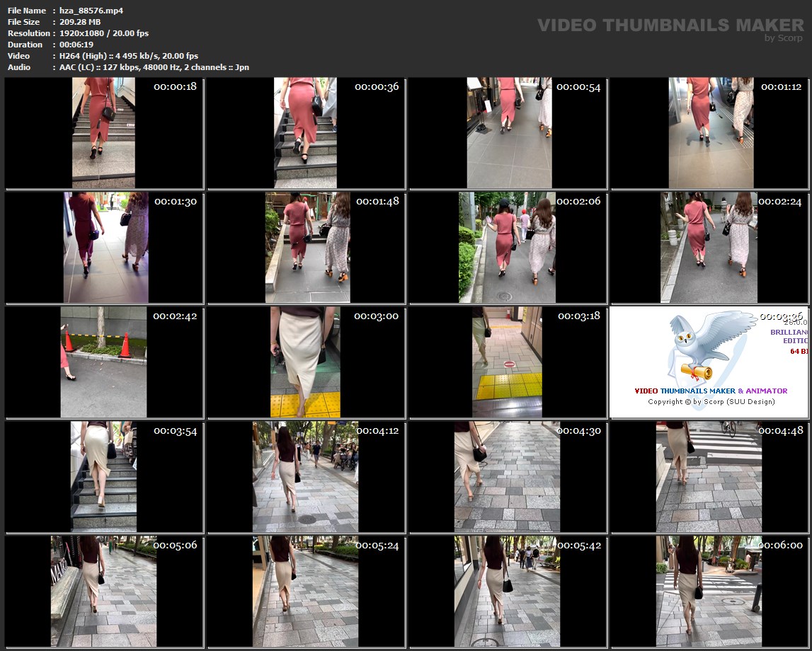
Task: Open the traffic cone thumbnail at 00:02:42
Action: tap(103, 362)
